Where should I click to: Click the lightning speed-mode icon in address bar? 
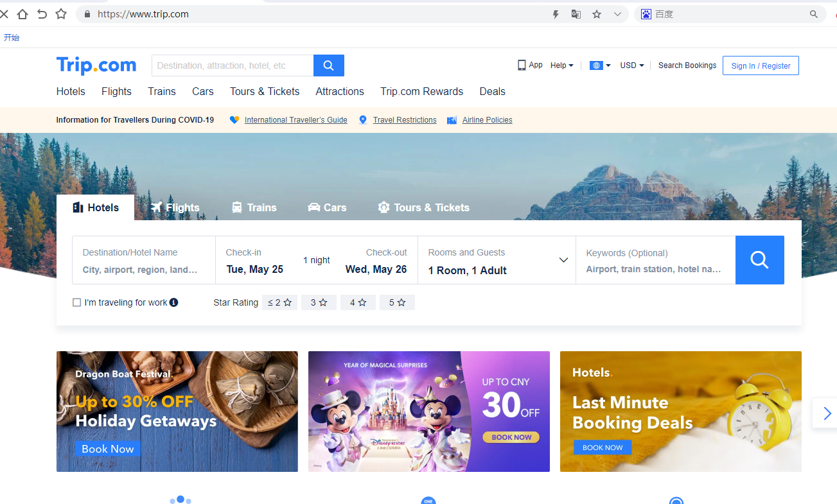[556, 14]
